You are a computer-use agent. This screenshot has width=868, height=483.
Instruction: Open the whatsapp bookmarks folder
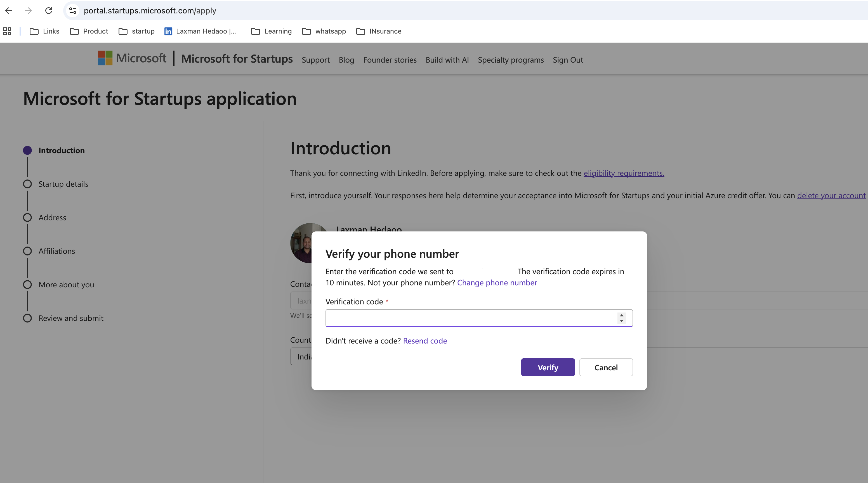point(324,31)
